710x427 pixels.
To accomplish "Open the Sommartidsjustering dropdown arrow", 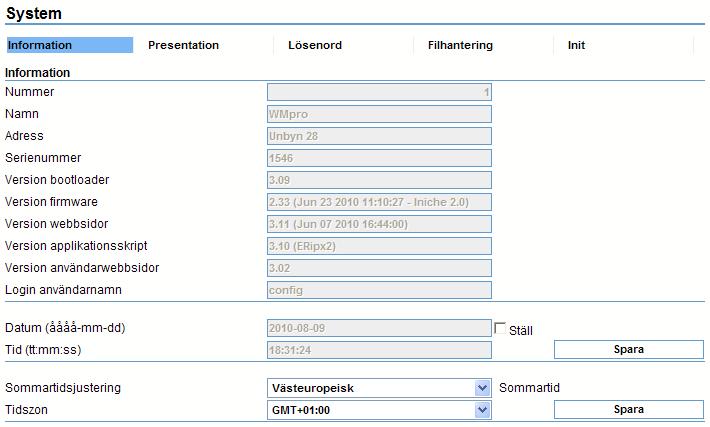I will pyautogui.click(x=483, y=388).
